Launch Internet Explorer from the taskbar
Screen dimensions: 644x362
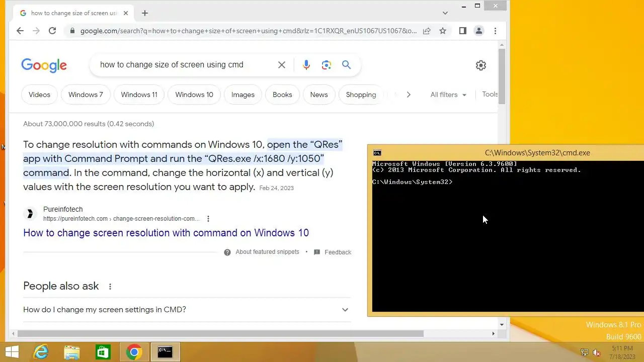[41, 352]
